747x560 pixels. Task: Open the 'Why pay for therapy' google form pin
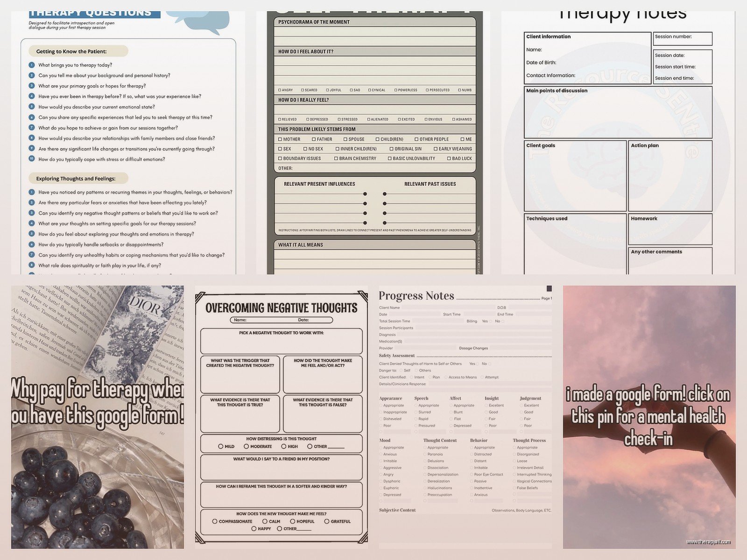pos(98,417)
